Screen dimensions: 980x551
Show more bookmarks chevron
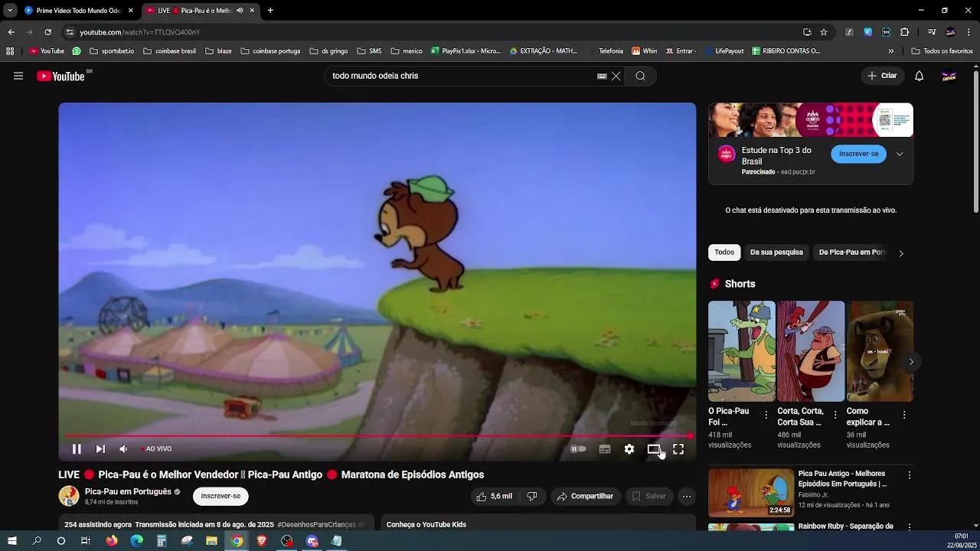tap(890, 51)
